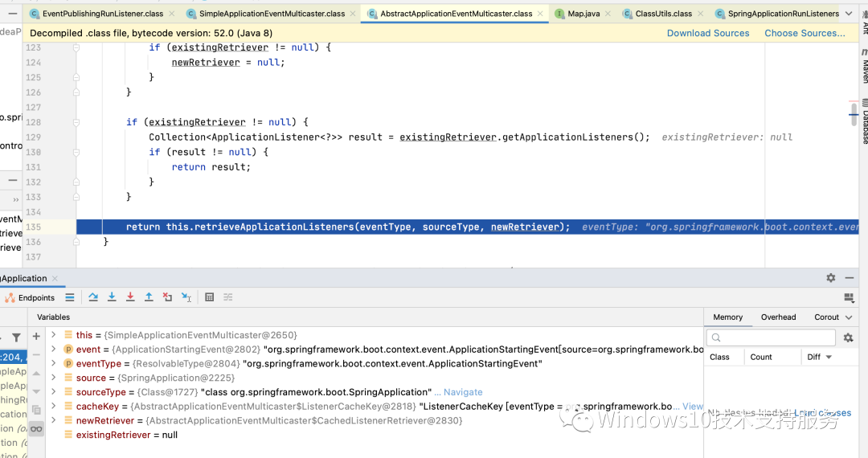Toggle code fold marker on line 123
The image size is (868, 458).
click(76, 47)
